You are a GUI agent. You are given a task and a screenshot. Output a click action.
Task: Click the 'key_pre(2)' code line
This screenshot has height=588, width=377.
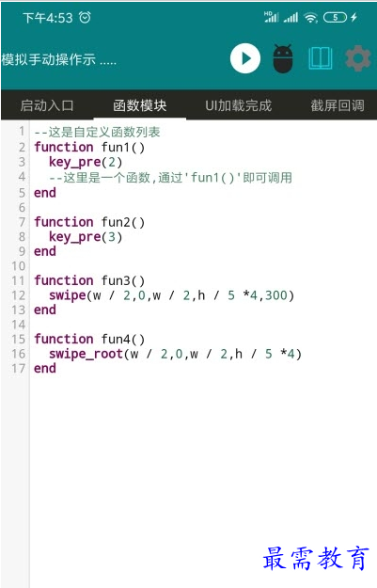[x=86, y=163]
